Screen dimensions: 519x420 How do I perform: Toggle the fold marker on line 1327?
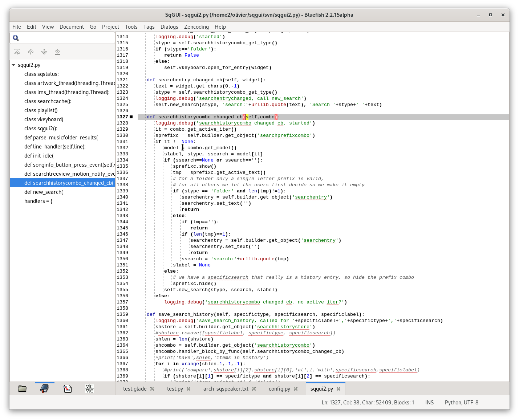[x=131, y=117]
